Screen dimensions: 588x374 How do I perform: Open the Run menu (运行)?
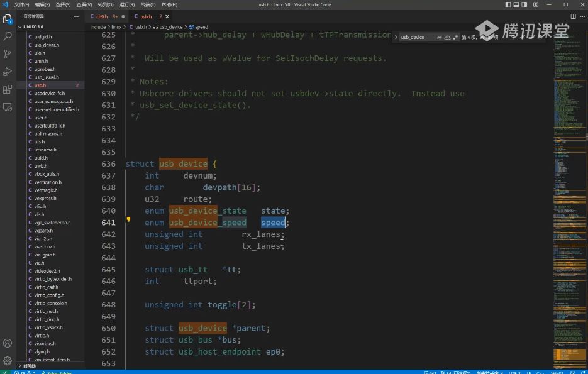tap(127, 4)
